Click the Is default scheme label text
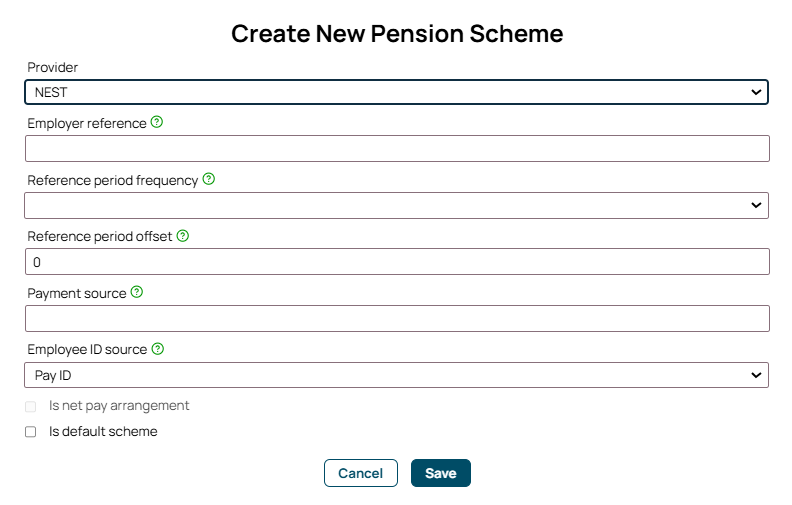 (103, 432)
